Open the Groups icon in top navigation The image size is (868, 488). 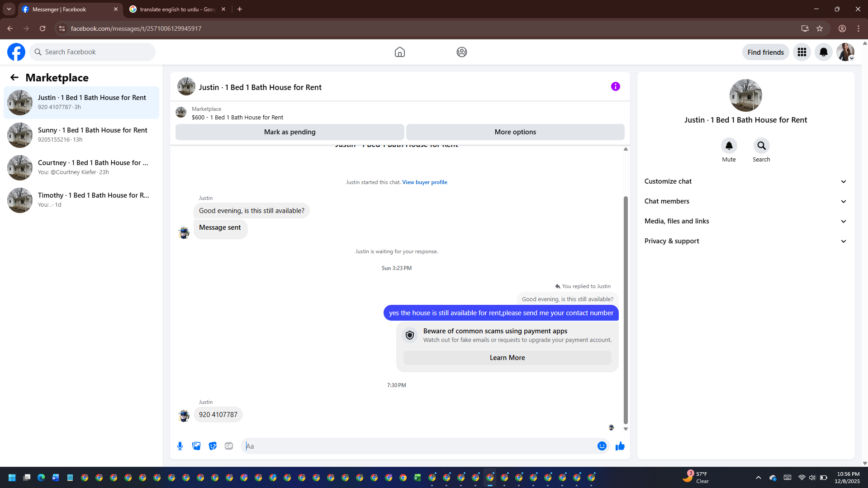point(461,52)
